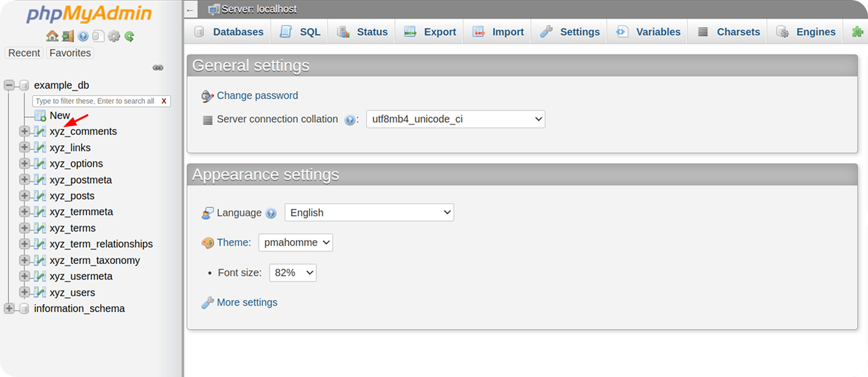Open the Theme dropdown showing pmahomme
Viewport: 868px width, 377px height.
pos(296,243)
